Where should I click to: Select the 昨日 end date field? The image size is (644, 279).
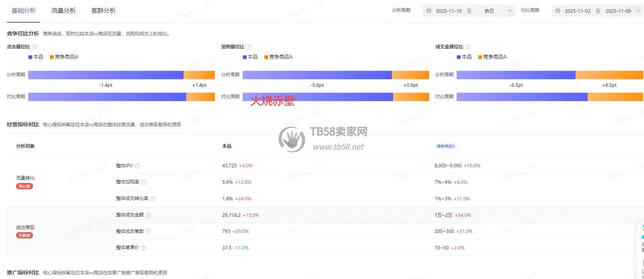[489, 11]
